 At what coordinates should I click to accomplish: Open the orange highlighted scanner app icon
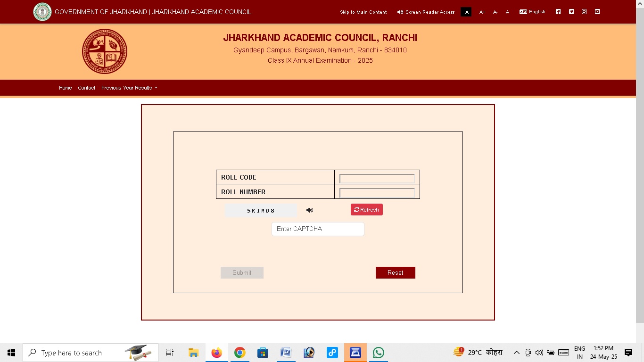(355, 353)
